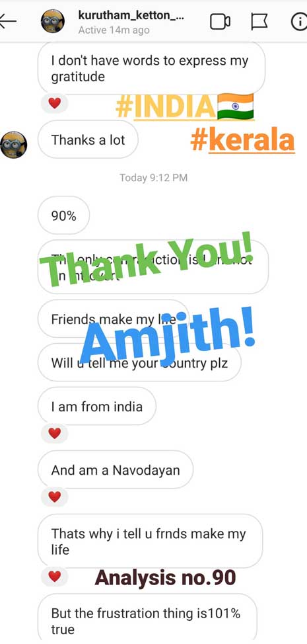Open the minion profile picture in the header
This screenshot has width=307, height=644.
(x=52, y=21)
